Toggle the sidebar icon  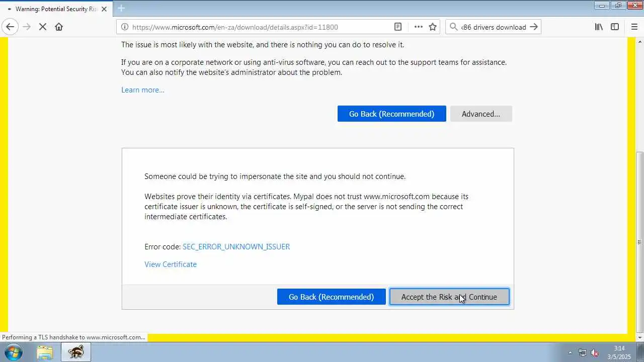tap(615, 27)
